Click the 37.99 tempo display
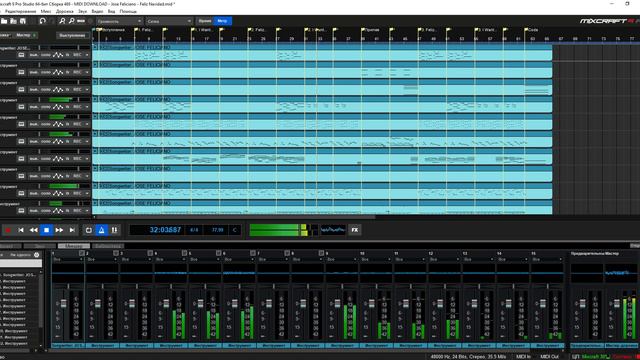This screenshot has width=640, height=360. (218, 230)
